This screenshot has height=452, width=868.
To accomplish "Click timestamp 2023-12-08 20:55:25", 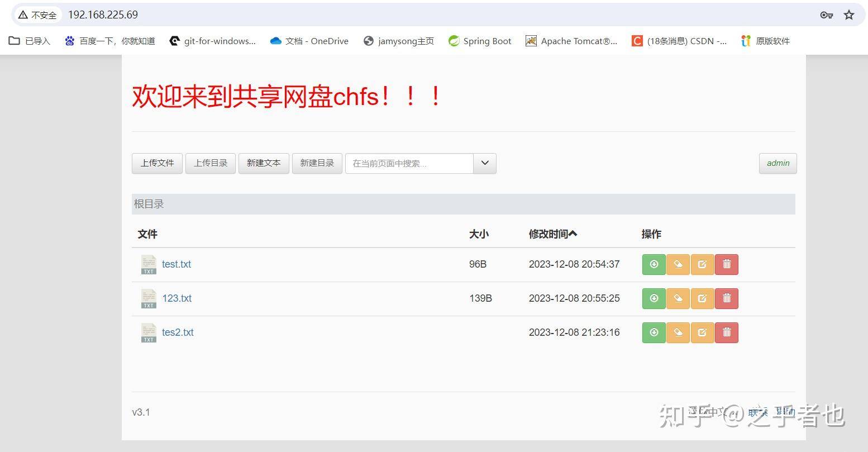I will click(x=574, y=298).
